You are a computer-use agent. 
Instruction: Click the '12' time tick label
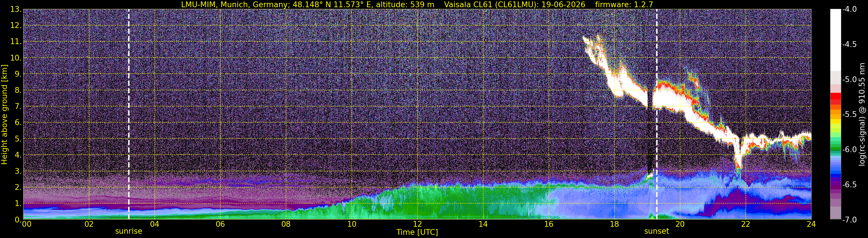(x=417, y=224)
